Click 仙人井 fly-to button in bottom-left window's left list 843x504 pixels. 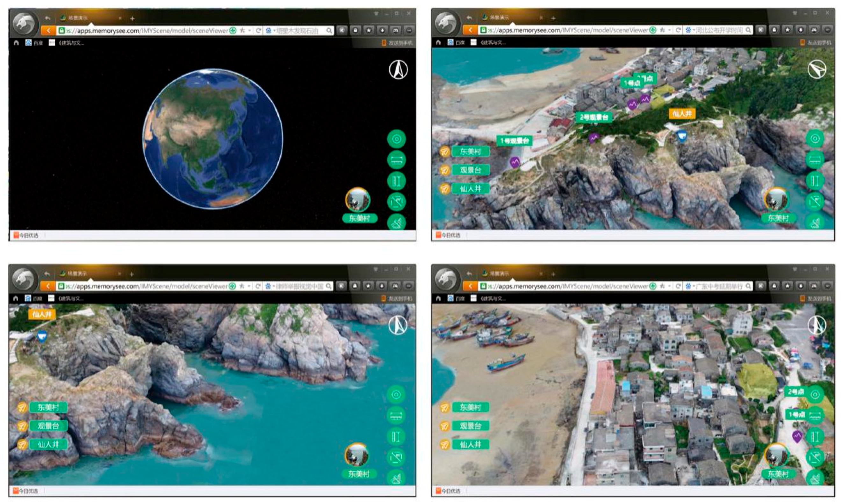(48, 444)
